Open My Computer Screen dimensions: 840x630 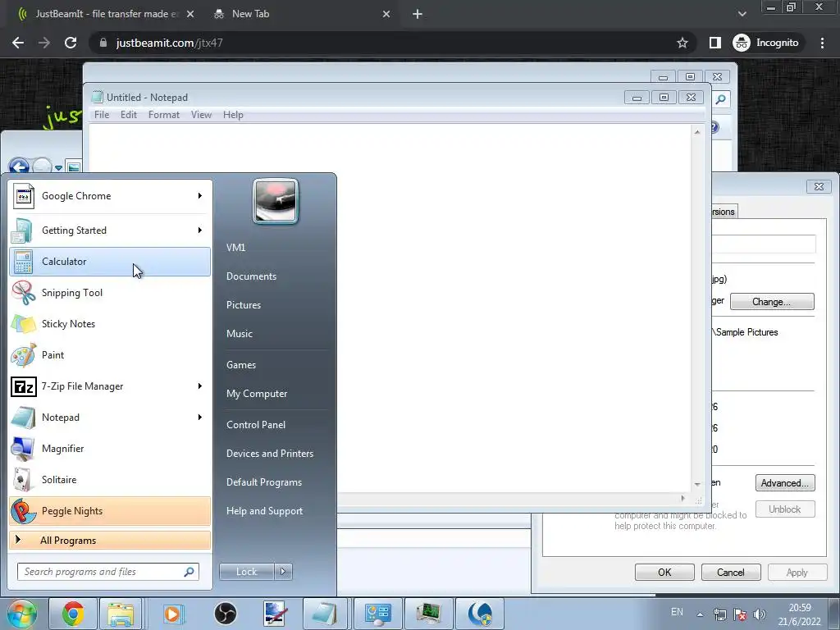(257, 394)
